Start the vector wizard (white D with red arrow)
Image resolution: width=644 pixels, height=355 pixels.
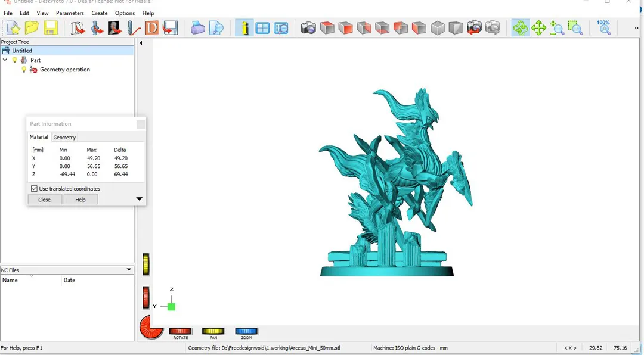[78, 28]
